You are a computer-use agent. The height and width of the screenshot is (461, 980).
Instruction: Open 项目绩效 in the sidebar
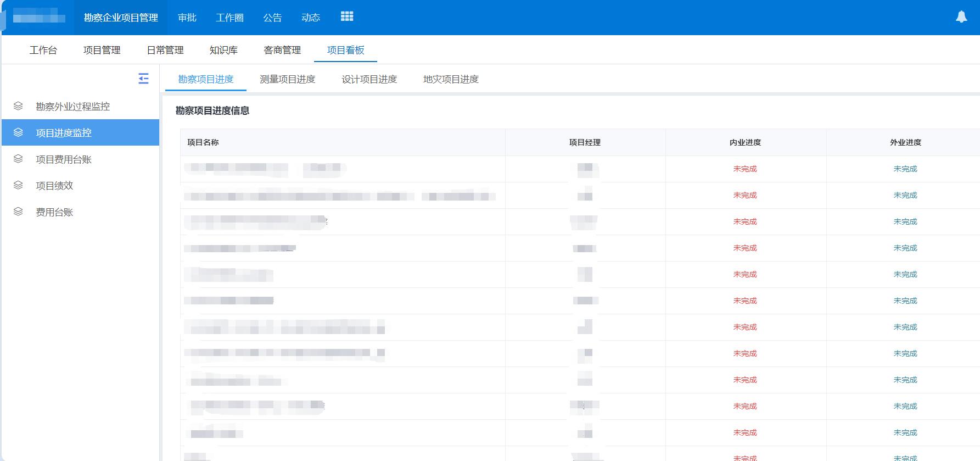tap(54, 186)
